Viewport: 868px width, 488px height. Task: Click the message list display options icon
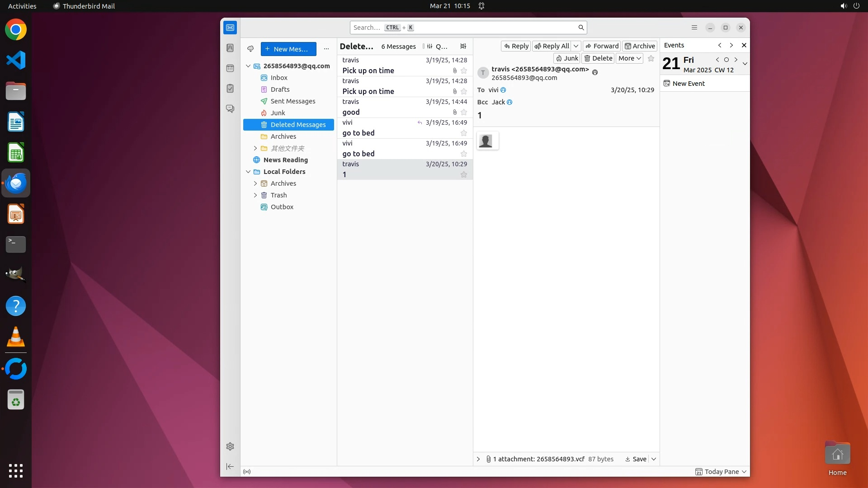(x=463, y=46)
